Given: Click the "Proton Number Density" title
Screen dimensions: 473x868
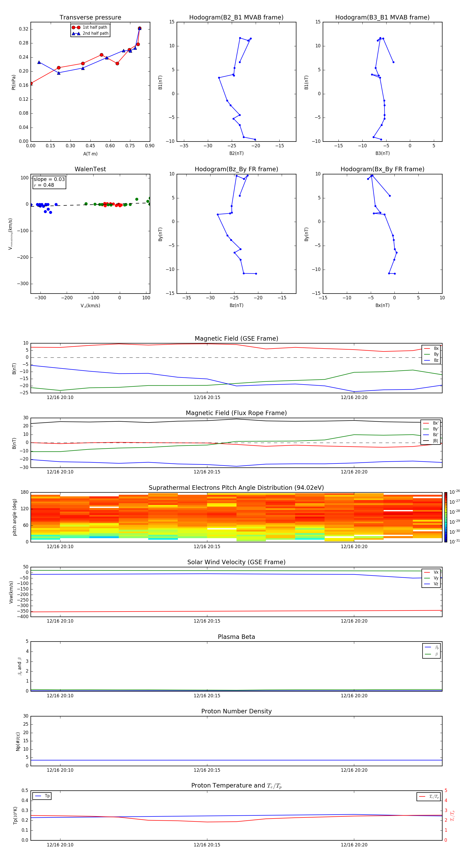Looking at the screenshot, I should click(236, 711).
